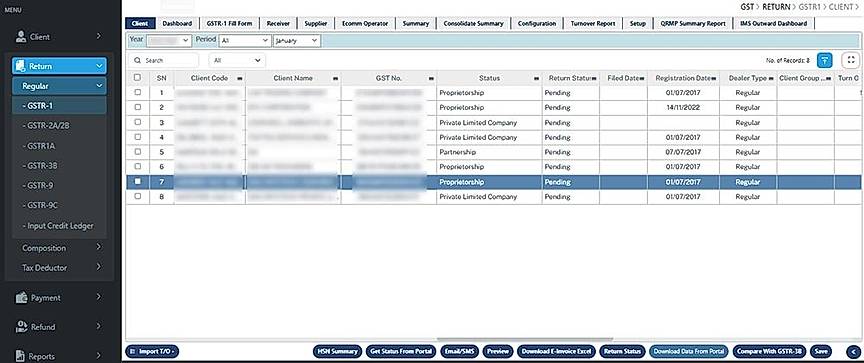Viewport: 864px width, 363px height.
Task: Click the collapse arrow icon at bottom right
Action: 852,351
